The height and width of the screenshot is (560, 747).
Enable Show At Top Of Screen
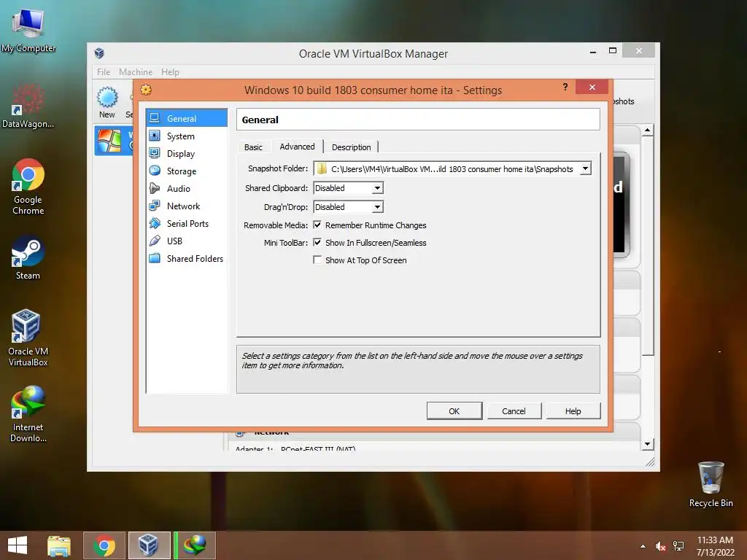click(x=317, y=260)
